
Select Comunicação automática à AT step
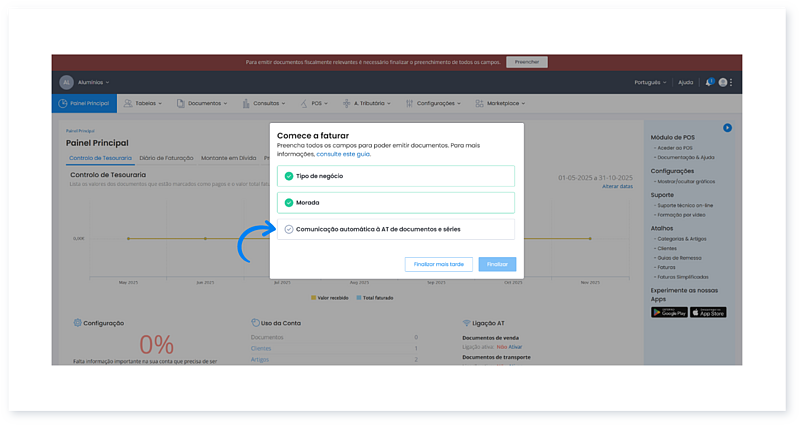[396, 229]
